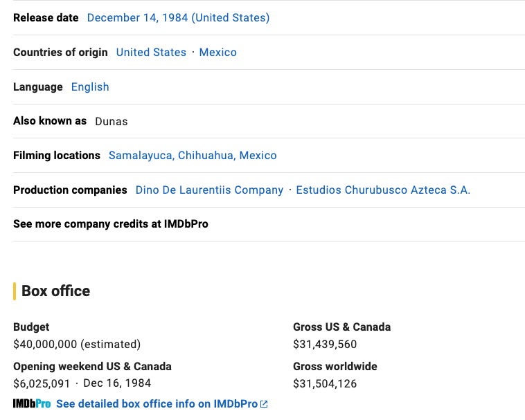
Task: Click the Box office section heading
Action: tap(55, 291)
